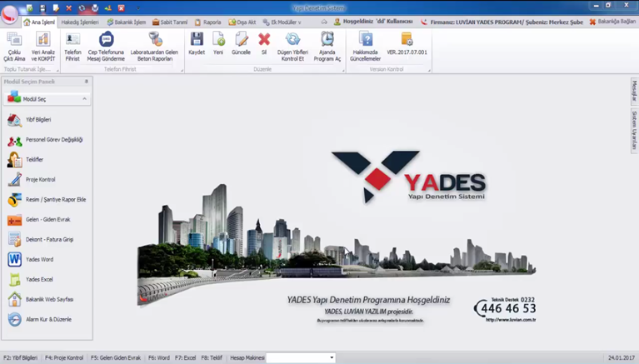Collapse the Modül Seç group
This screenshot has width=639, height=364.
(84, 99)
